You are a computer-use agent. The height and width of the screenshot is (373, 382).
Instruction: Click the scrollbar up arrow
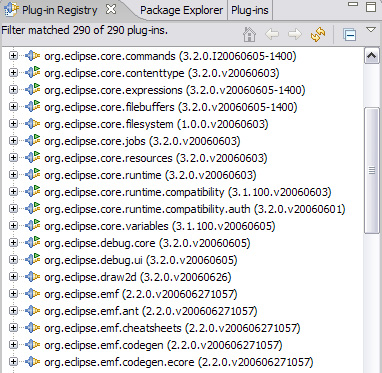[372, 56]
